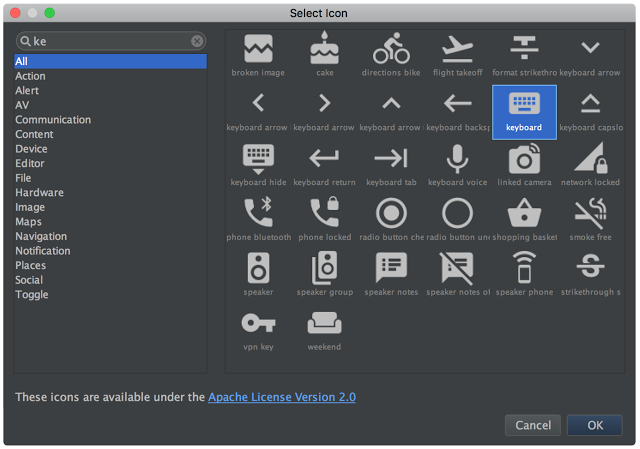Pick the cake icon
640x449 pixels.
coord(324,48)
